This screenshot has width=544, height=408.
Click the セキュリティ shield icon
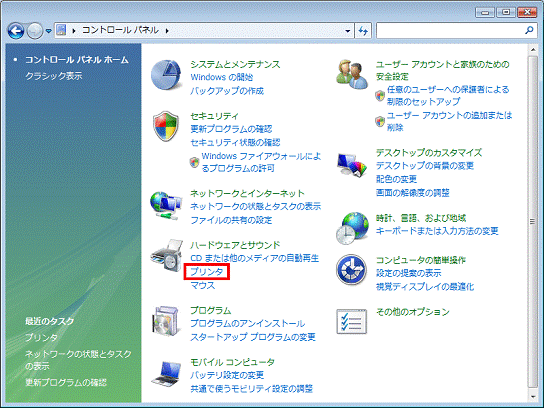coord(166,126)
